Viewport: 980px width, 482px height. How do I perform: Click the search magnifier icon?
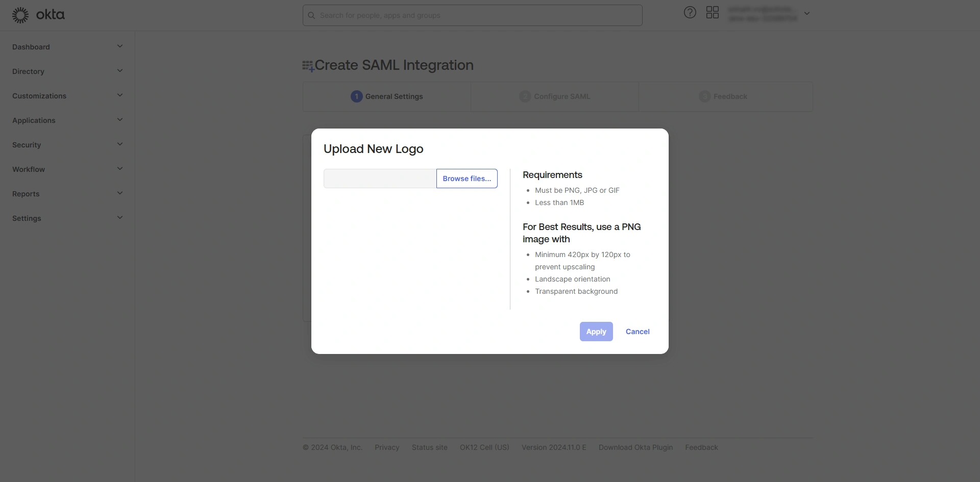(311, 15)
